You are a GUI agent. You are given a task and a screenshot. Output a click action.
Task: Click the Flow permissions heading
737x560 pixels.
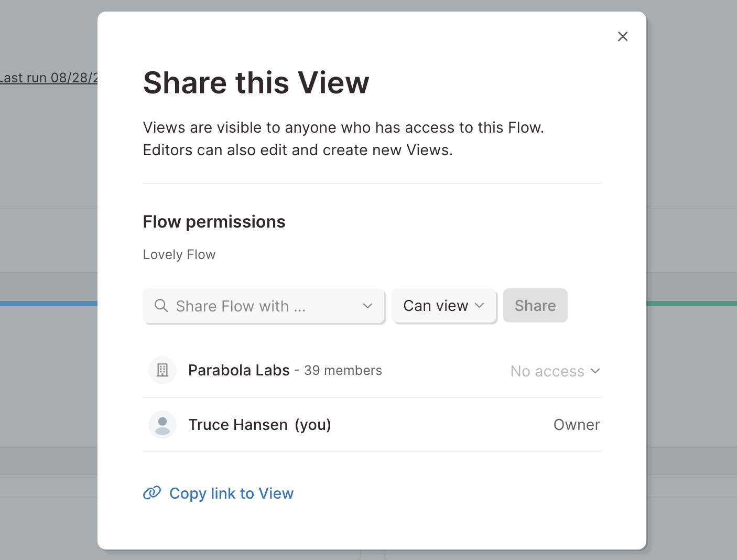click(x=214, y=222)
